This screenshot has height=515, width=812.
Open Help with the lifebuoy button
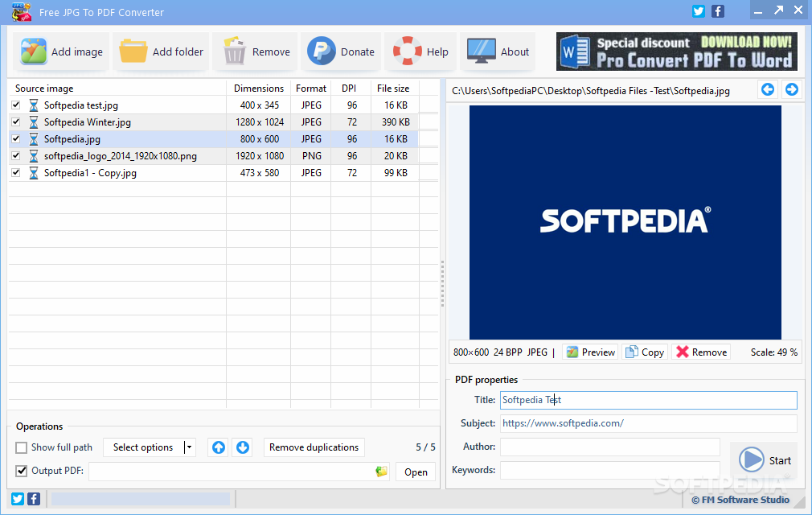[x=420, y=51]
